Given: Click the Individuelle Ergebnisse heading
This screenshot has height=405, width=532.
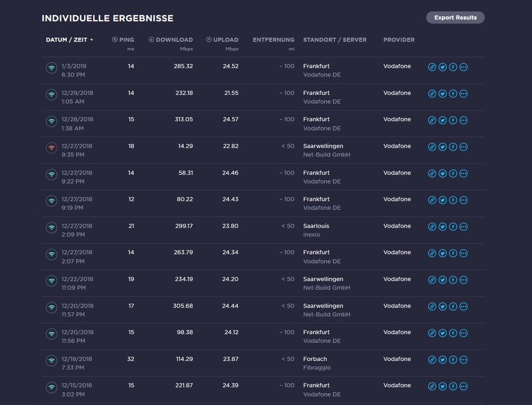Looking at the screenshot, I should point(107,18).
